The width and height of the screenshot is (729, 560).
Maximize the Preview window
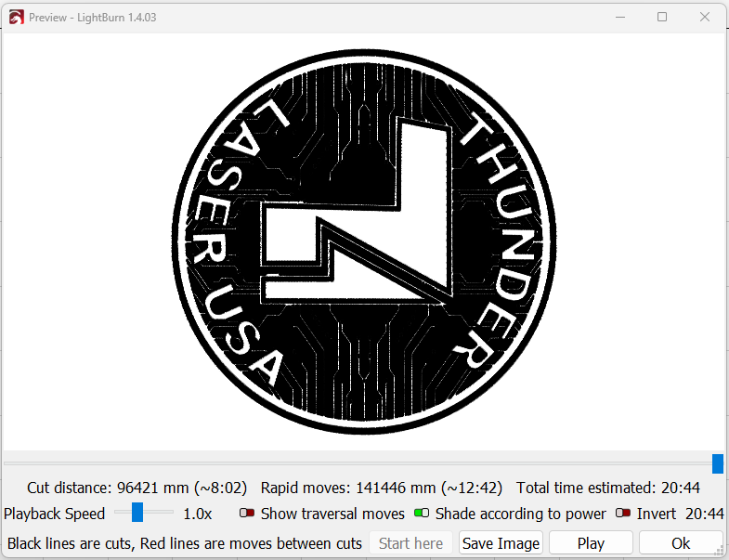pos(662,18)
